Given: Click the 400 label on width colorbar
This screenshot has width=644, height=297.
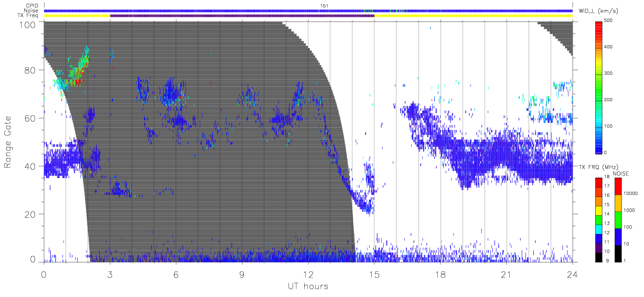Looking at the screenshot, I should pos(608,47).
